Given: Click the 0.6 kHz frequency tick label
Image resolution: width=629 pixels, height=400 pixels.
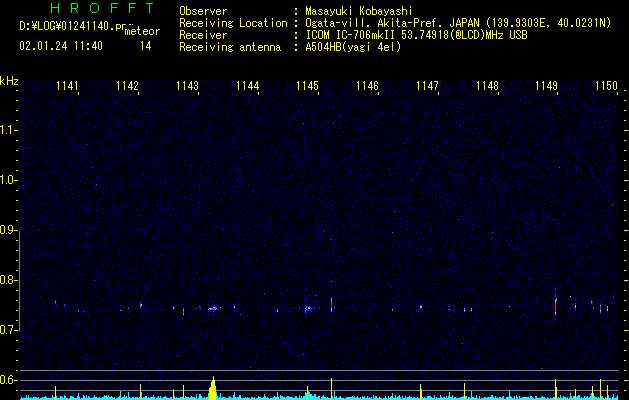Looking at the screenshot, I should click(x=8, y=380).
